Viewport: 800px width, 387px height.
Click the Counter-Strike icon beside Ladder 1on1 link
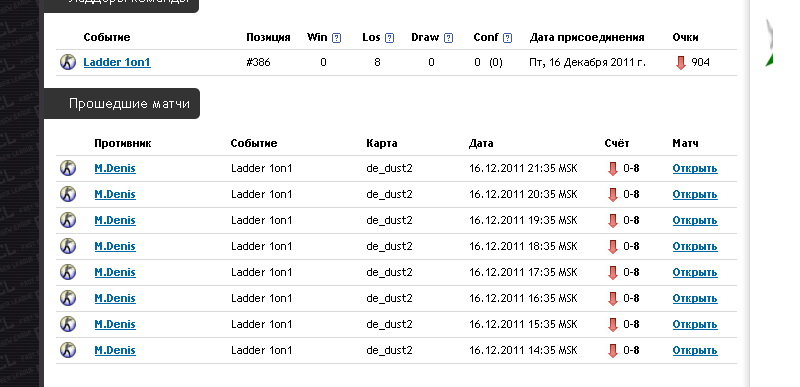68,62
